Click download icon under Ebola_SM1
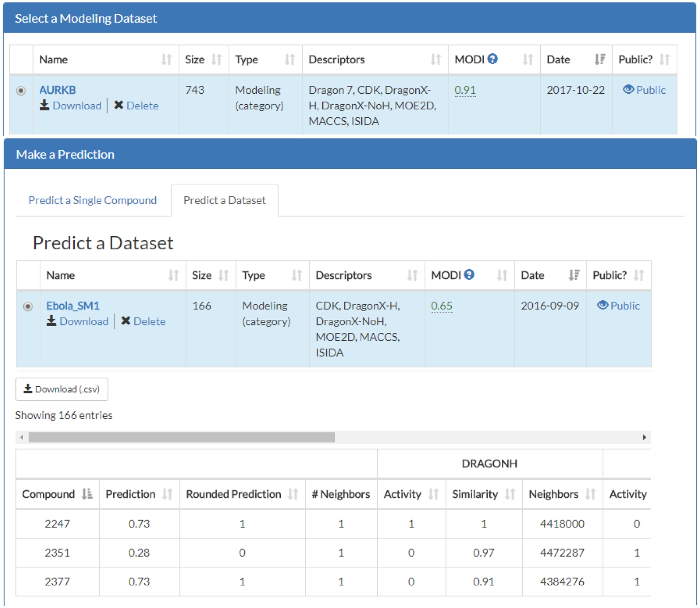700x608 pixels. click(x=51, y=321)
